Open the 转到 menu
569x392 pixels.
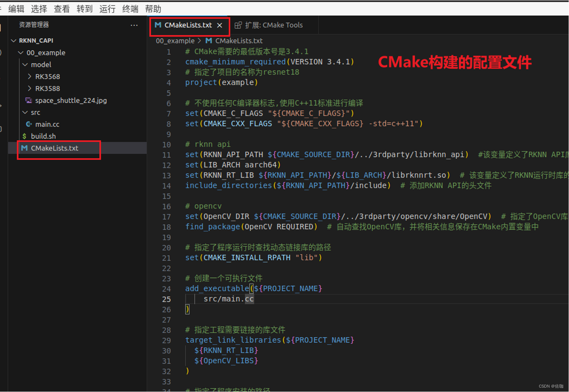coord(85,9)
